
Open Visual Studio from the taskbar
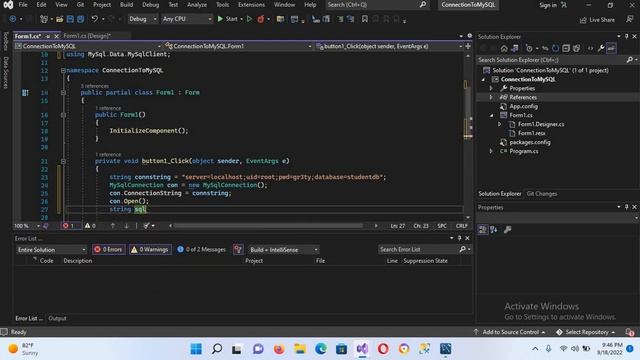[x=362, y=349]
